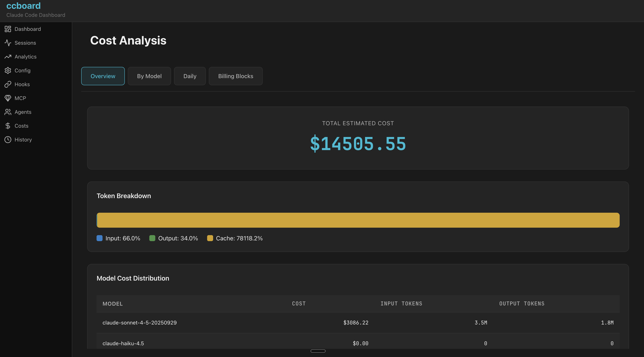The image size is (644, 357).
Task: Click the COST column header
Action: click(298, 304)
